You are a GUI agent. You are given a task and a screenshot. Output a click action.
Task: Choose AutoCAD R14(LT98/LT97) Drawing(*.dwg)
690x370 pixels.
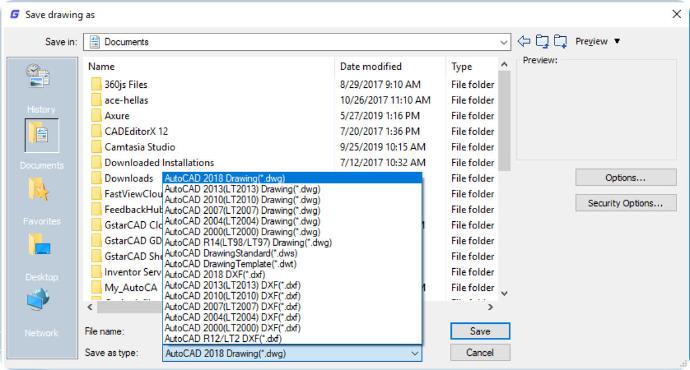point(292,242)
